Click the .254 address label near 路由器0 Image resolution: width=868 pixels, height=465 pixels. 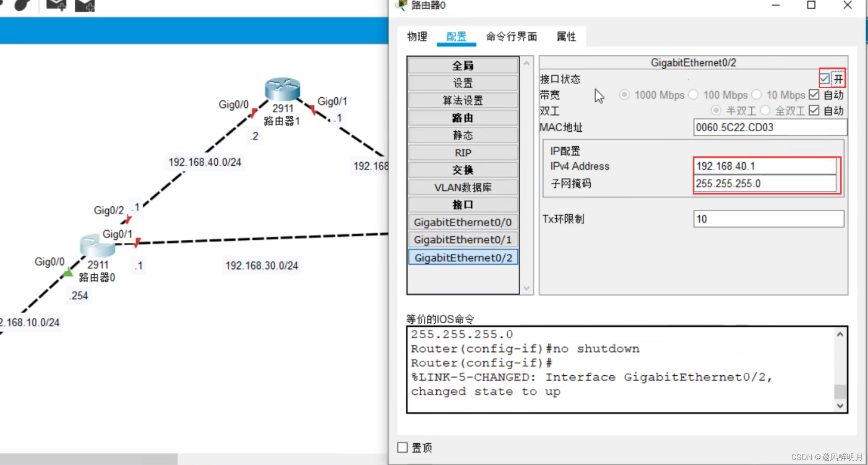coord(79,296)
